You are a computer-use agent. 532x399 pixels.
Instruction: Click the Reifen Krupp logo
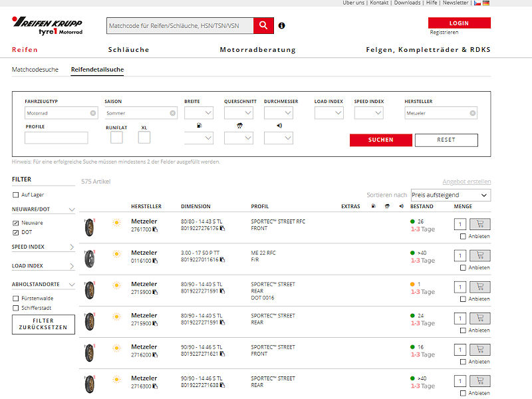coord(47,26)
